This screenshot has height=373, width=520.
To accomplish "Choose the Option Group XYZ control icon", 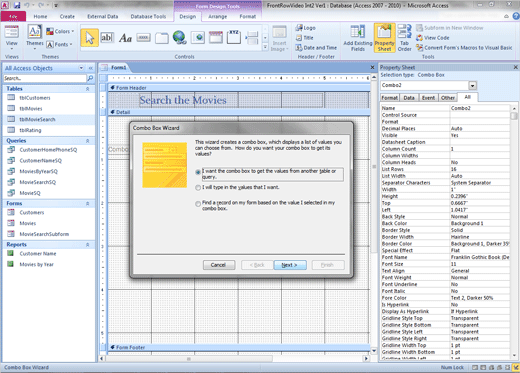I will point(234,37).
